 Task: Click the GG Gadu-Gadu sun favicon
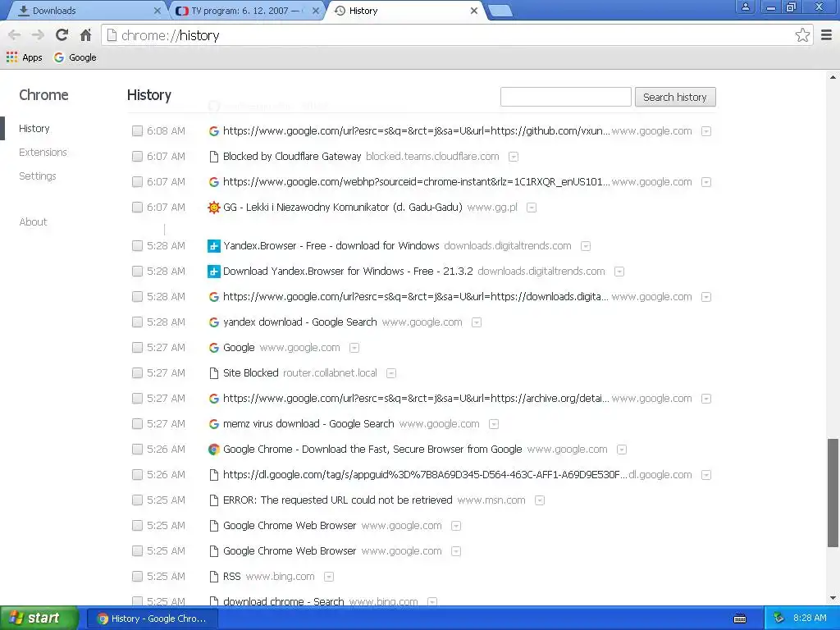214,208
